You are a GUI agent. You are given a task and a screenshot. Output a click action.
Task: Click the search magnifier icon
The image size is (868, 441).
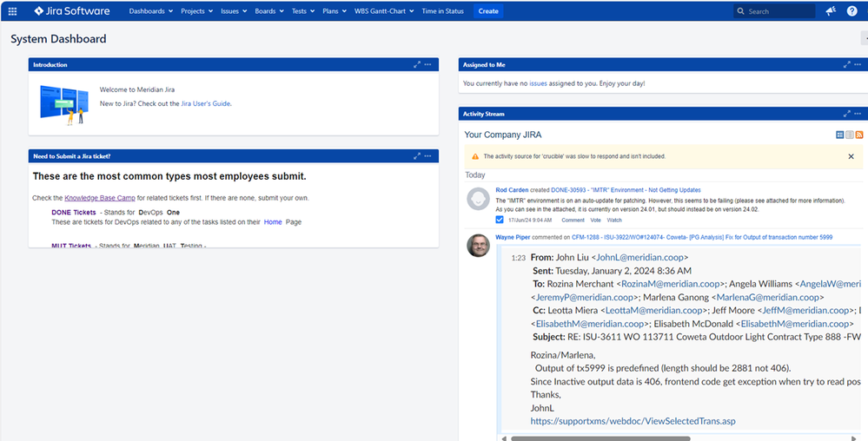pyautogui.click(x=740, y=11)
